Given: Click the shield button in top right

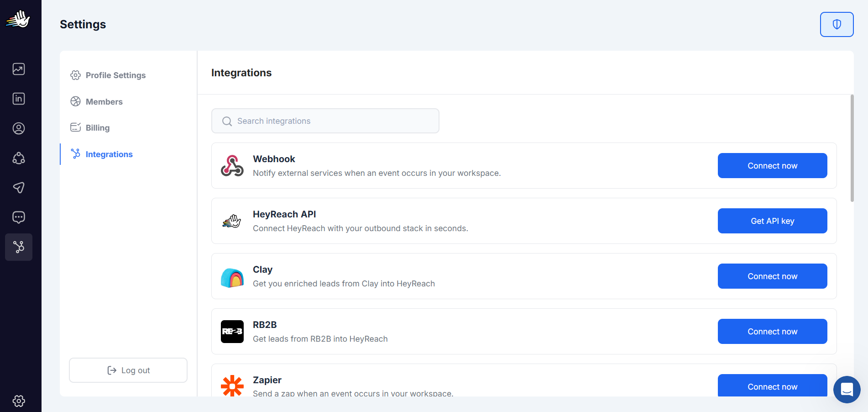Looking at the screenshot, I should (x=837, y=24).
